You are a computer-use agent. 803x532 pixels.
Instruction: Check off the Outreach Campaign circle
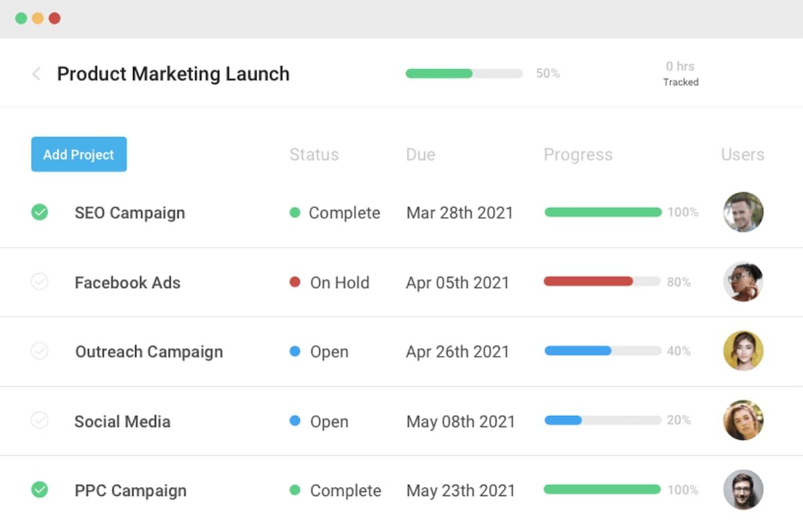39,351
